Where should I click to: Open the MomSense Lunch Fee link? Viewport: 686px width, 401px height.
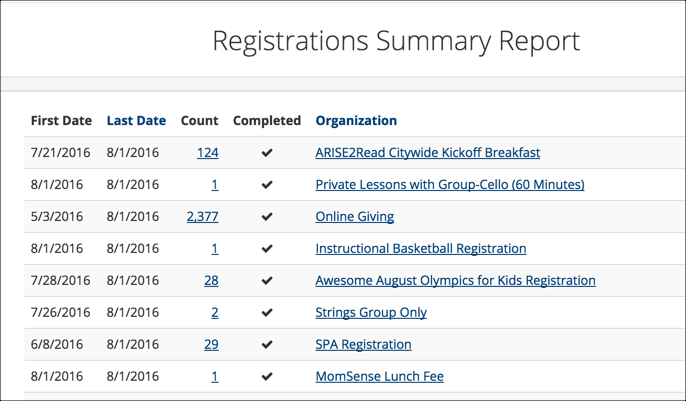[379, 376]
